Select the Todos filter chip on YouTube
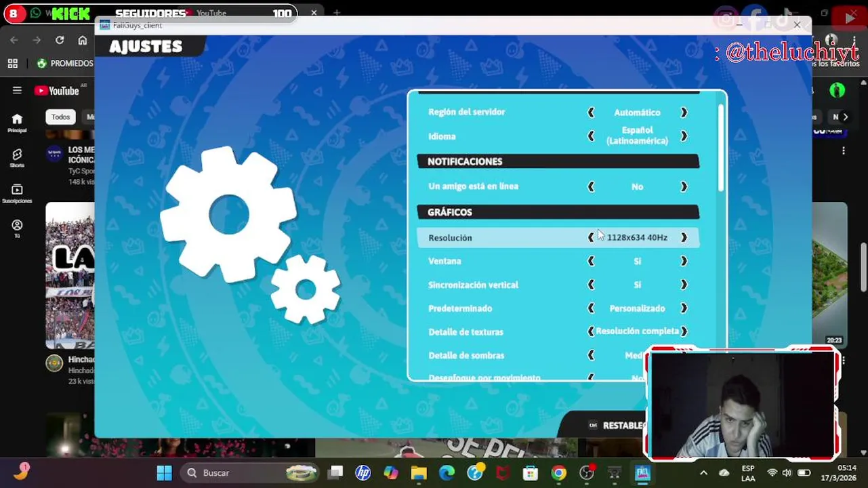868x488 pixels. pyautogui.click(x=60, y=117)
